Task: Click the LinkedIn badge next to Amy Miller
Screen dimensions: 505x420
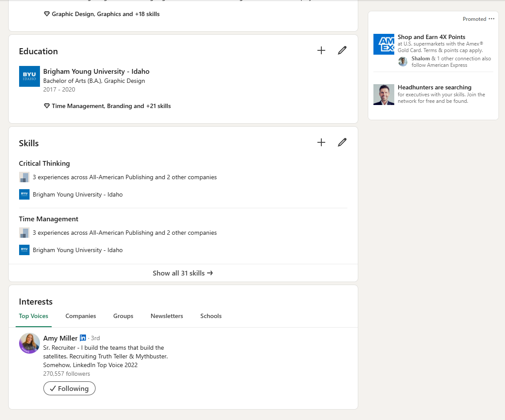Action: click(83, 338)
